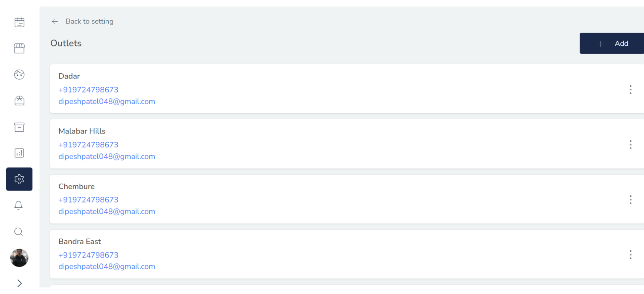Open the bookings calendar icon
Image resolution: width=644 pixels, height=294 pixels.
tap(19, 22)
